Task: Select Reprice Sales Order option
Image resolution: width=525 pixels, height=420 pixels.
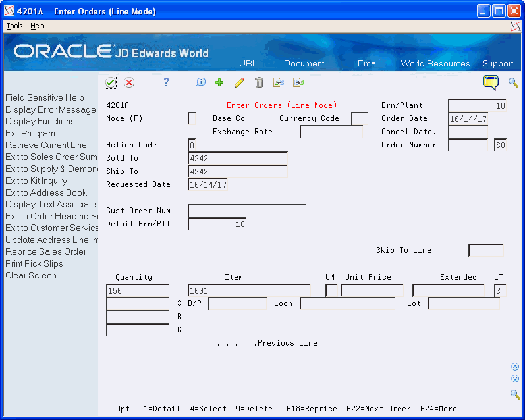Action: coord(45,251)
